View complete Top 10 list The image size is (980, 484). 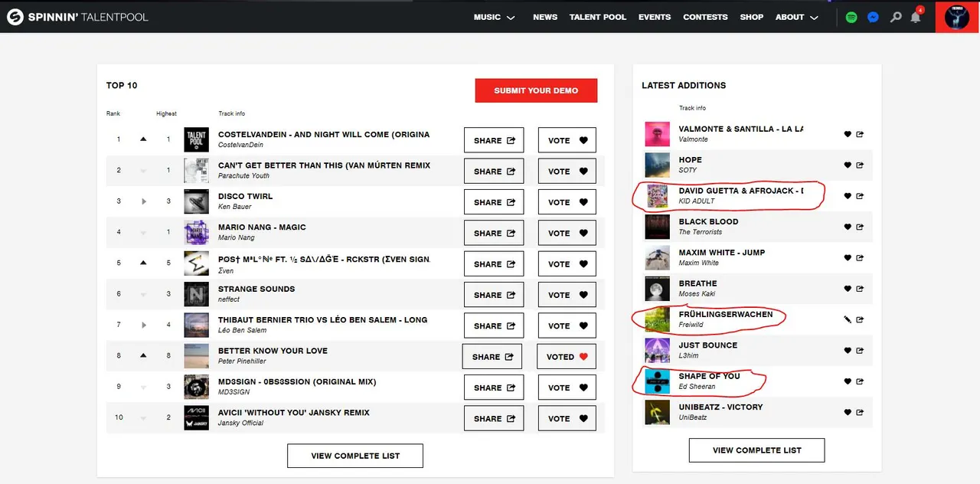tap(355, 456)
